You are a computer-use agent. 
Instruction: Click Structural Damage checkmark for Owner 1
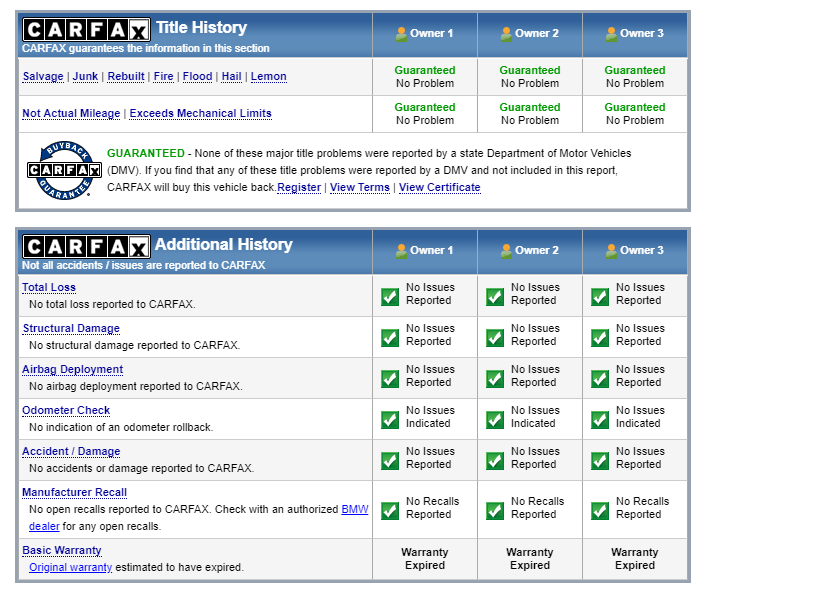390,338
